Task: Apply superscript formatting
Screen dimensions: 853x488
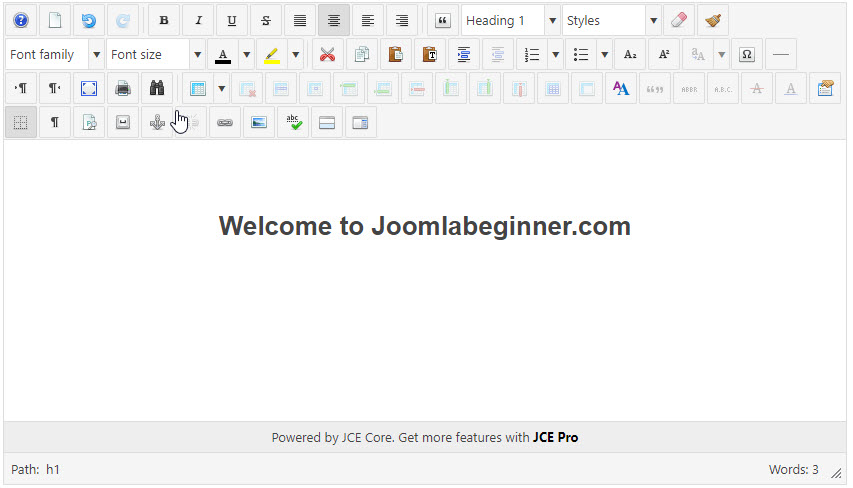Action: [664, 54]
